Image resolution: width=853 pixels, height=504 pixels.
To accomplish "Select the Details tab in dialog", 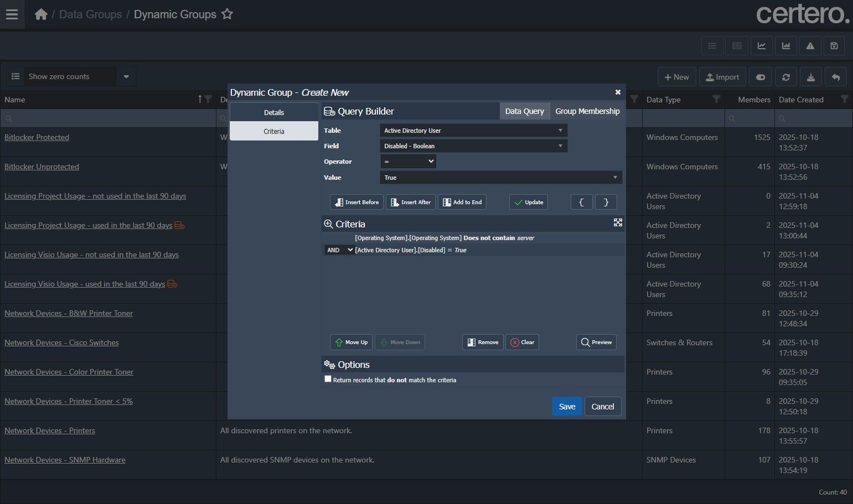I will pyautogui.click(x=273, y=112).
